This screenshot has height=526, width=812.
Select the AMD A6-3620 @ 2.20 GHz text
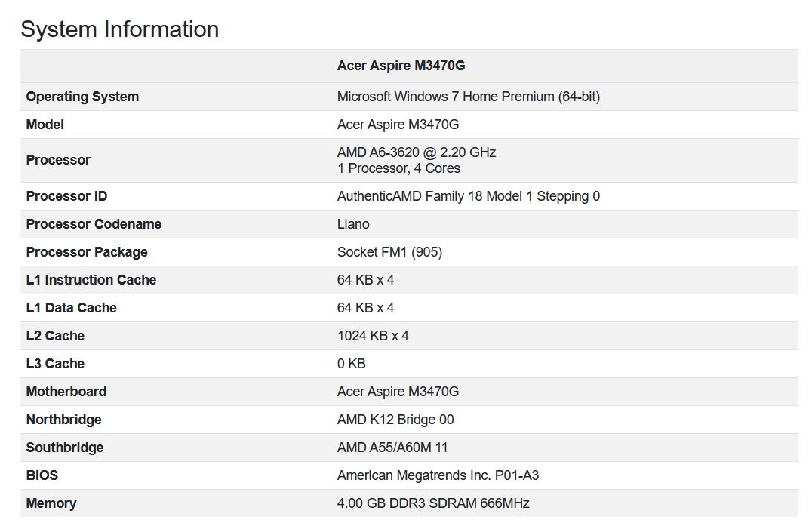click(x=416, y=152)
